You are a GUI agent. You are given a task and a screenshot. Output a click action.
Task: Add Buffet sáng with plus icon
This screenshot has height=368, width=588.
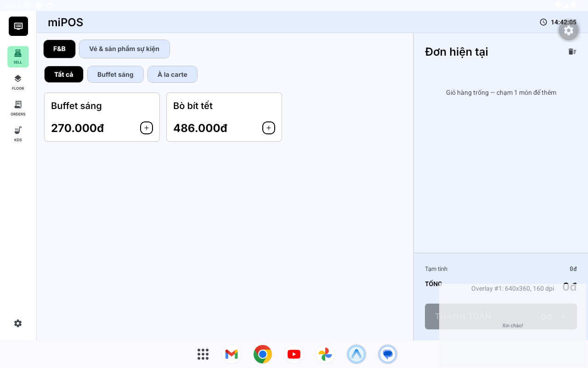147,128
